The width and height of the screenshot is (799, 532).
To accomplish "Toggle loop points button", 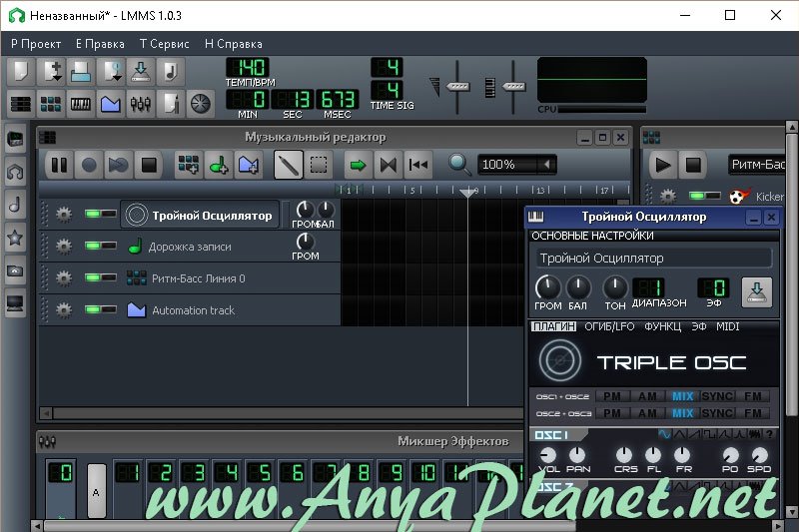I will pyautogui.click(x=389, y=165).
